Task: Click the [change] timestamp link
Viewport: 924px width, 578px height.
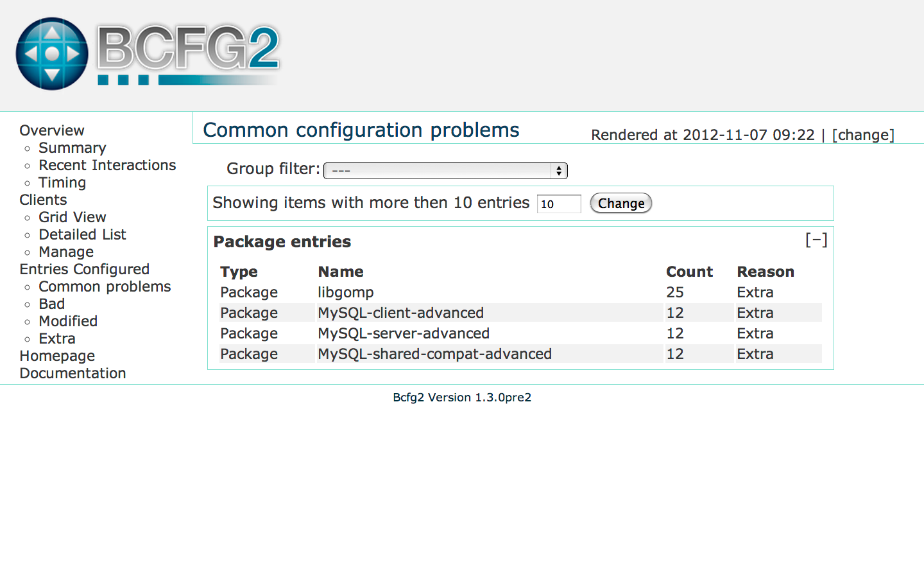Action: [x=863, y=135]
